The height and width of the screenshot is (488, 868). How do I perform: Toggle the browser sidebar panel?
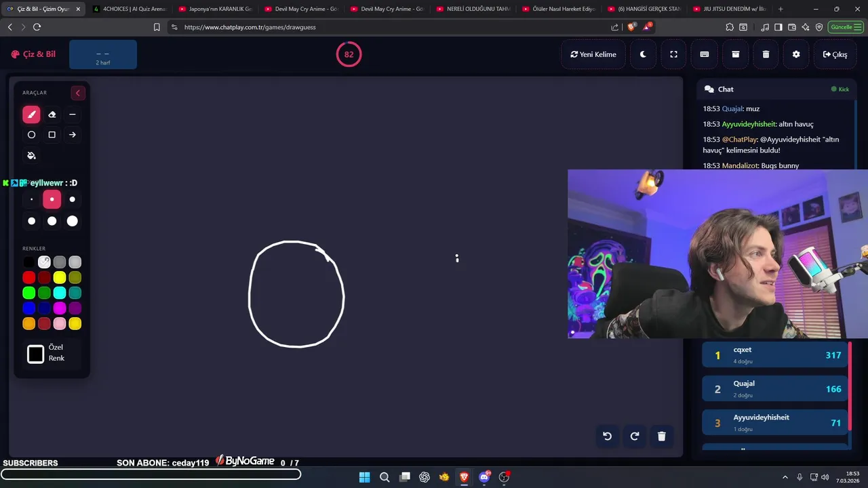coord(778,27)
